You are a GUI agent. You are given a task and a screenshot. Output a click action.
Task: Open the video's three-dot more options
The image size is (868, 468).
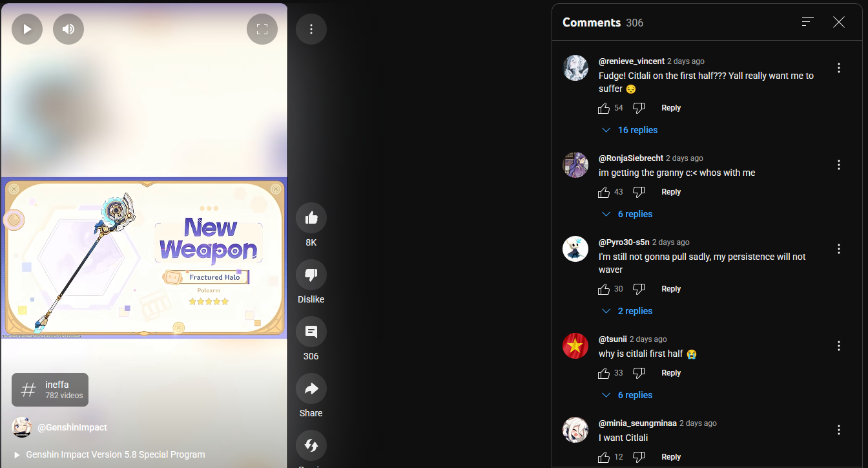click(x=311, y=29)
